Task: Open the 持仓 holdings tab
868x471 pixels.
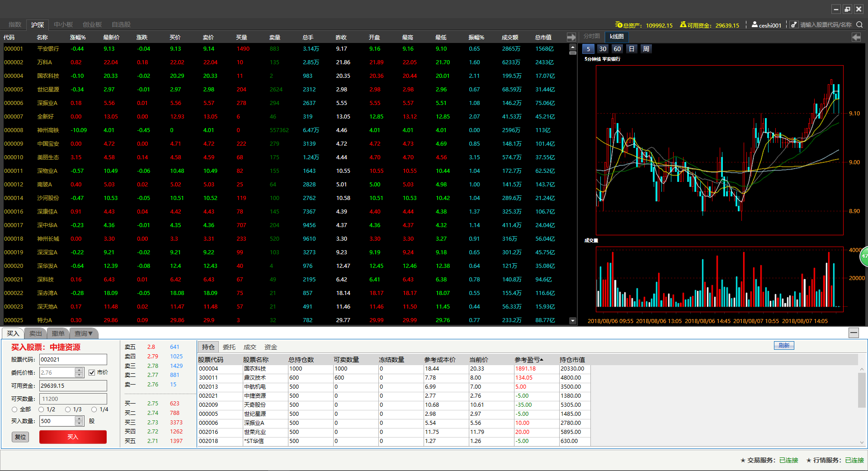Action: coord(208,347)
